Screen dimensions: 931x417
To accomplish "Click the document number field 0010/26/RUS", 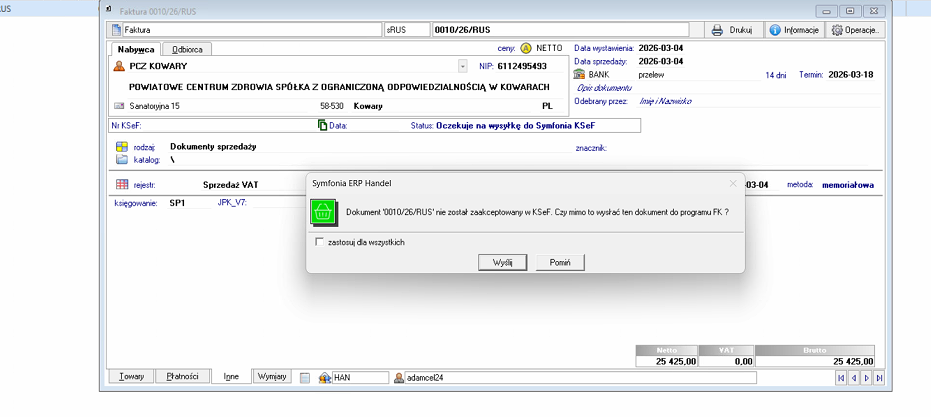I will click(560, 30).
